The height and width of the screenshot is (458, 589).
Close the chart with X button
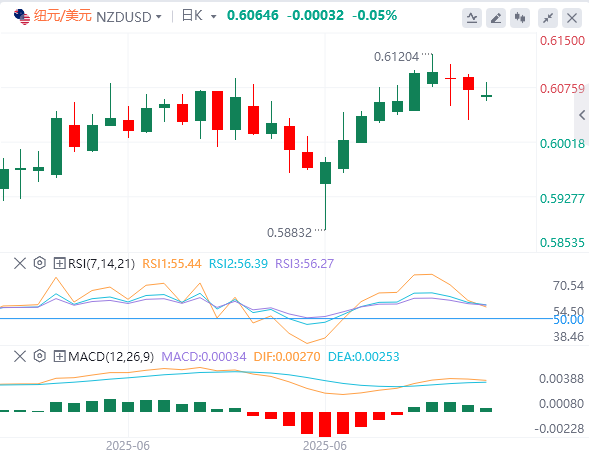point(572,18)
